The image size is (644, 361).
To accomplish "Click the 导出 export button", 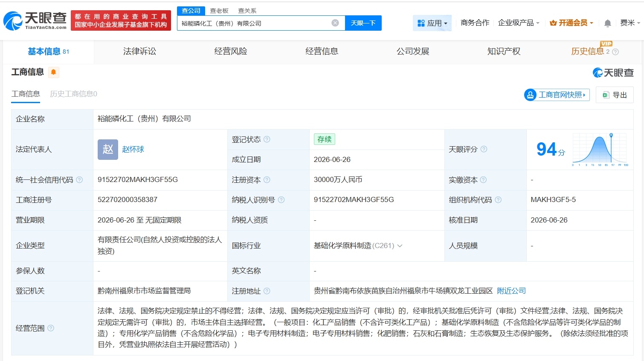I will (x=615, y=95).
